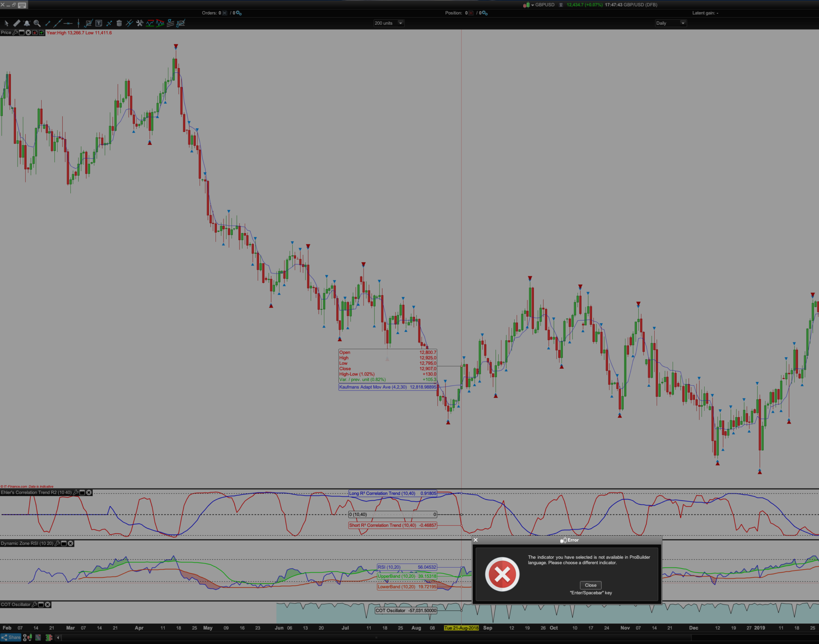
Task: Click the alert bell icon
Action: point(27,23)
